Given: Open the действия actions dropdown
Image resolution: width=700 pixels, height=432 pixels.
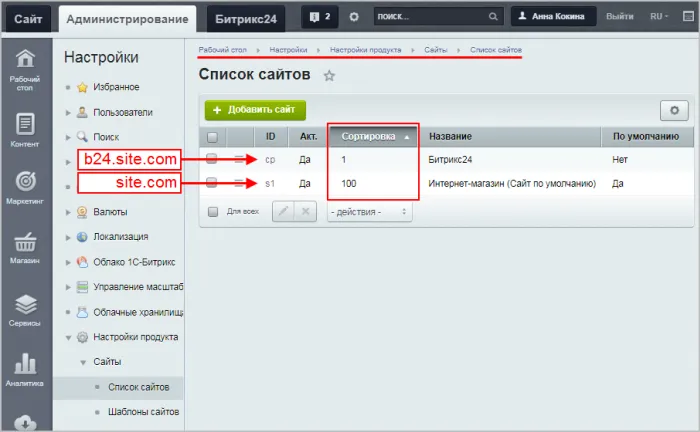Looking at the screenshot, I should point(369,212).
